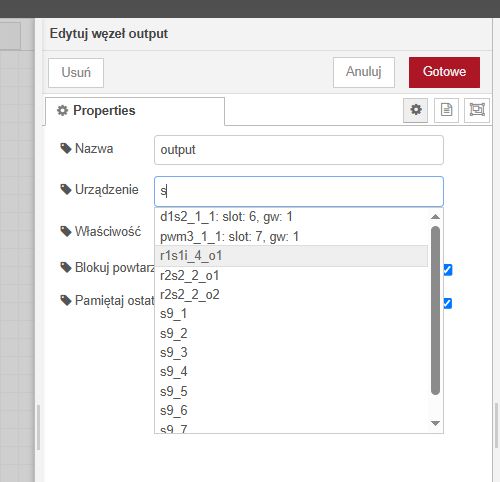Viewport: 500px width, 482px height.
Task: Click the Urządzenie search field
Action: (299, 191)
